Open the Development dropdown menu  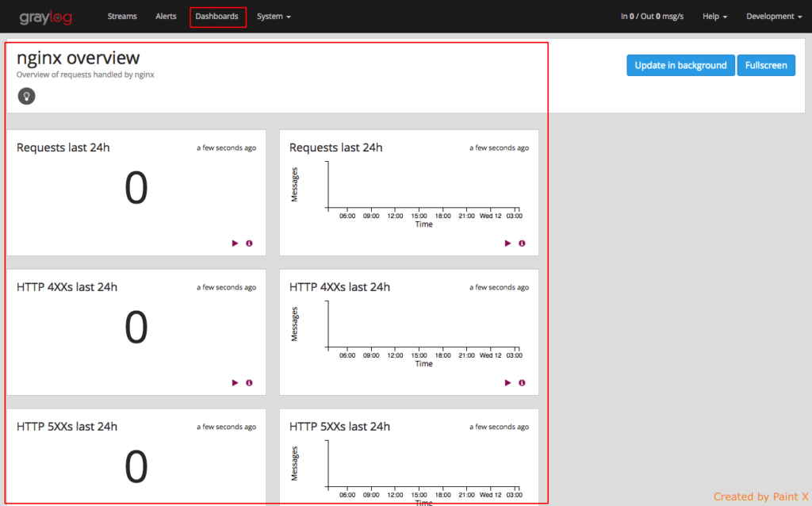tap(773, 16)
